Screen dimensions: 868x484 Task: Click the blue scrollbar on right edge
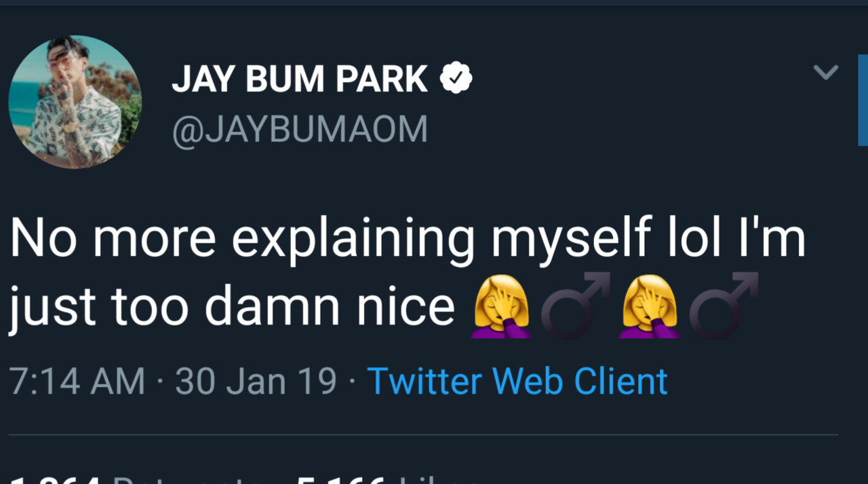pyautogui.click(x=863, y=100)
